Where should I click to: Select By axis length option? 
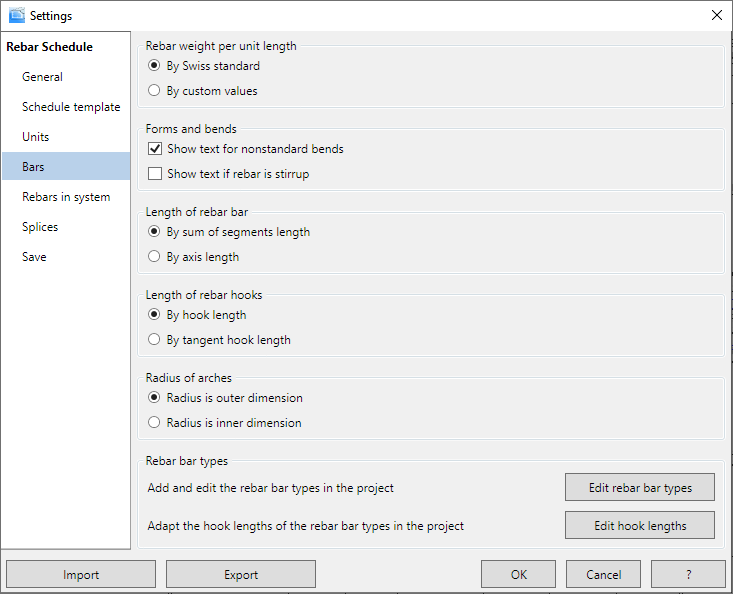(154, 257)
